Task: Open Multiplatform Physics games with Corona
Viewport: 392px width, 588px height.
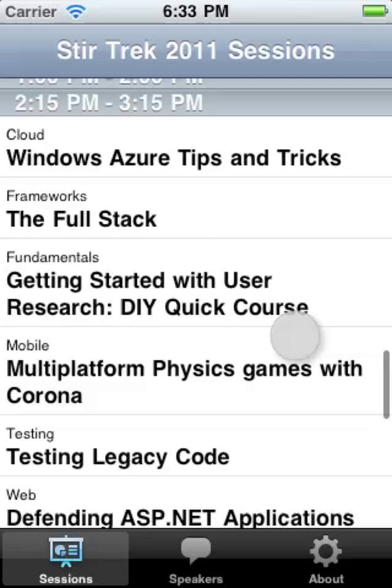Action: click(x=196, y=371)
